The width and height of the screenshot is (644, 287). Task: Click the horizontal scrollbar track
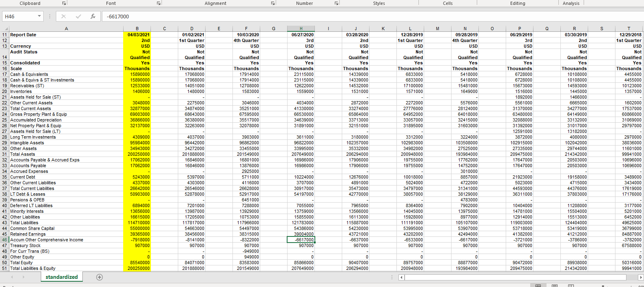point(516,277)
